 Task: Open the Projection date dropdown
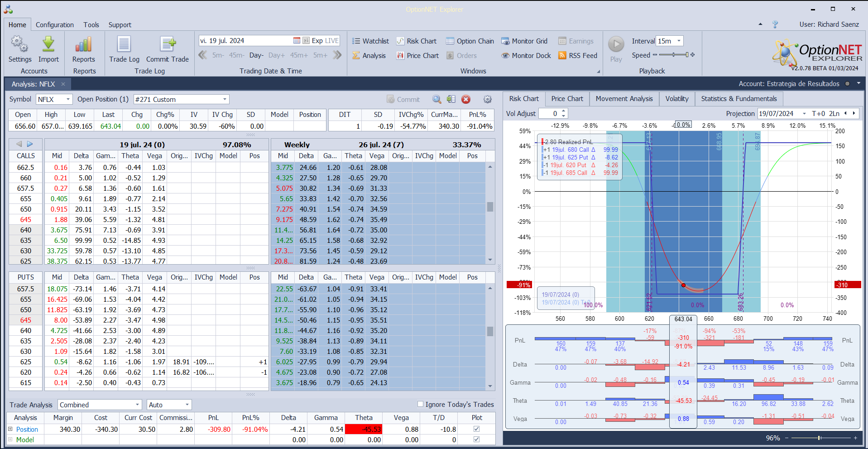click(x=804, y=114)
